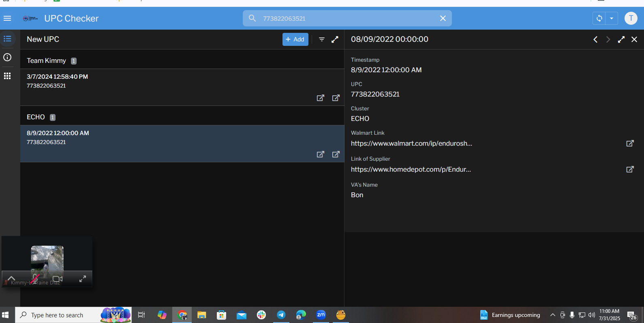644x323 pixels.
Task: Sync the app with the refresh icon
Action: [599, 18]
